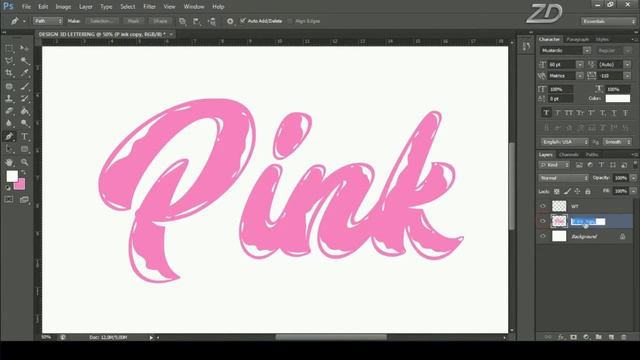The height and width of the screenshot is (360, 640).
Task: Select the Brush tool
Action: [x=24, y=86]
